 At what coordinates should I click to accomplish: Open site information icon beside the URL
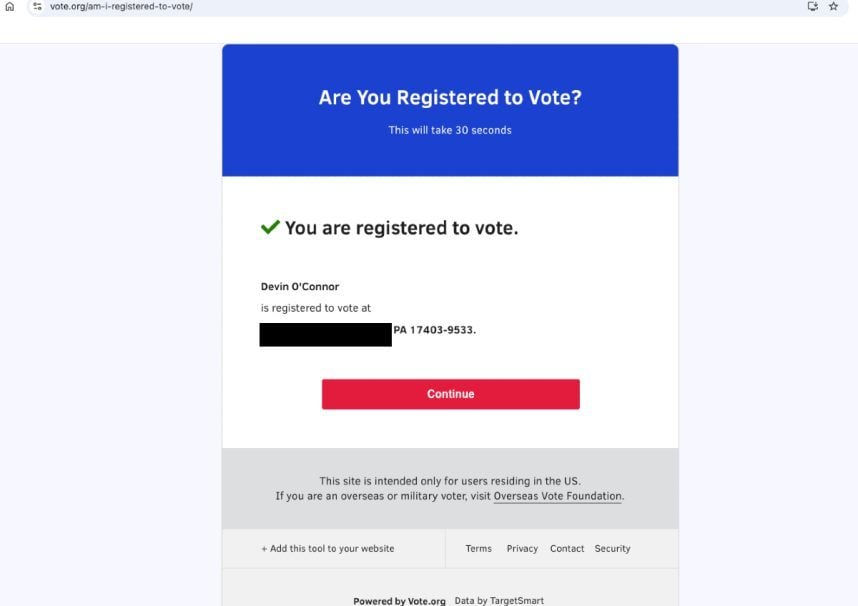point(37,7)
